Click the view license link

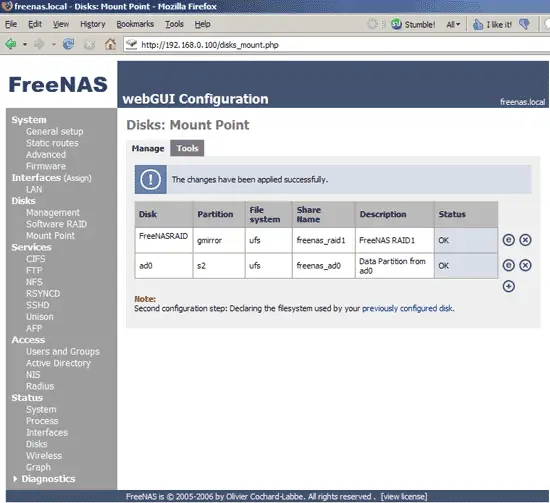(404, 496)
